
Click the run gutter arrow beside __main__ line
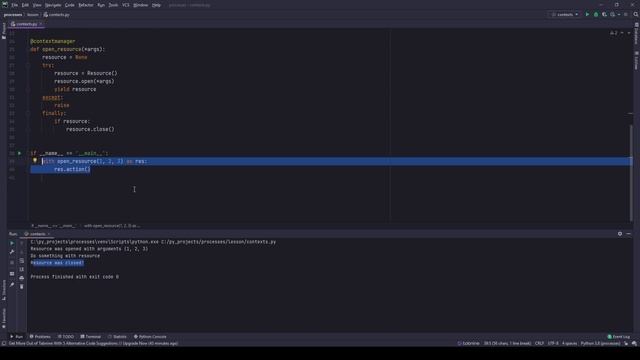(19, 153)
